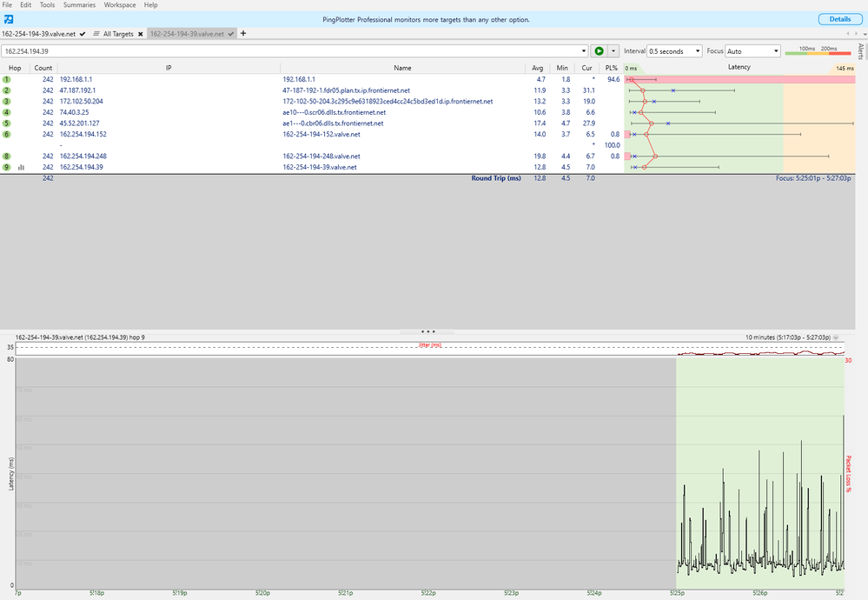Click the 94.6 packet loss value

click(613, 79)
